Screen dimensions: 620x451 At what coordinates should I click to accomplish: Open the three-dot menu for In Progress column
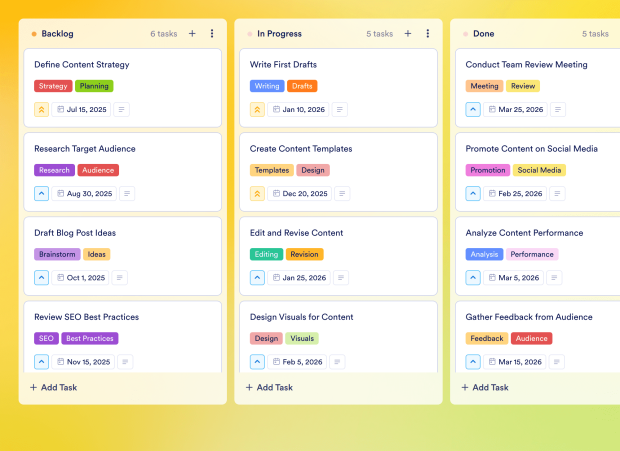point(428,34)
